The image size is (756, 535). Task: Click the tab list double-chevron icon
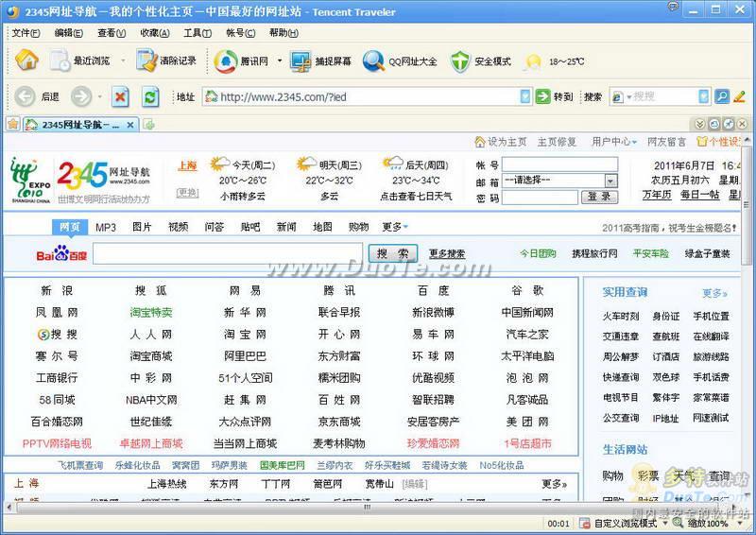pos(700,125)
